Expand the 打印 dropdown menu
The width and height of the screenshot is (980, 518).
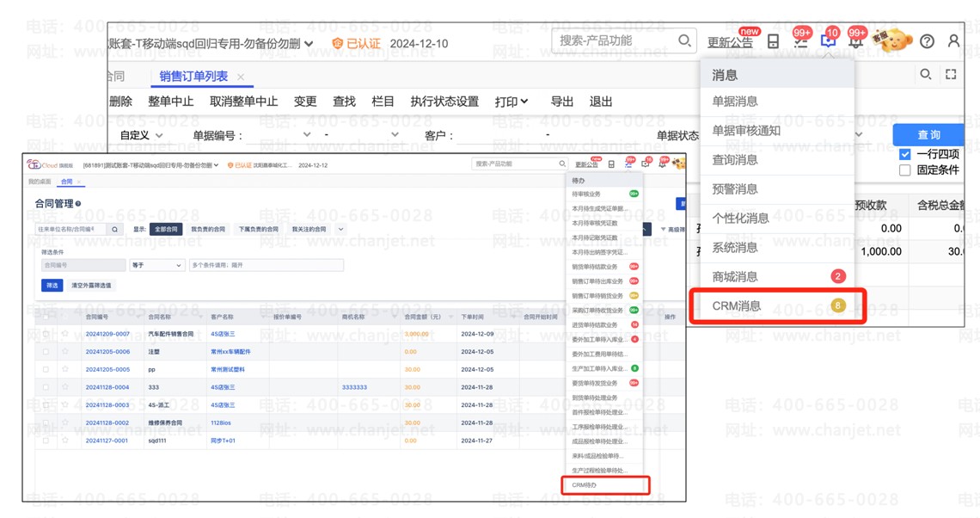pyautogui.click(x=511, y=102)
